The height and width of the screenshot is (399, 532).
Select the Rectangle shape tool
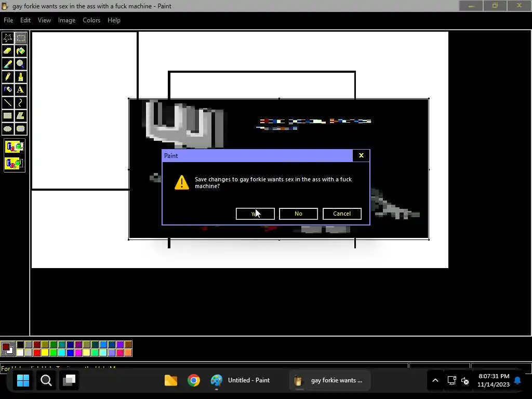tap(8, 116)
